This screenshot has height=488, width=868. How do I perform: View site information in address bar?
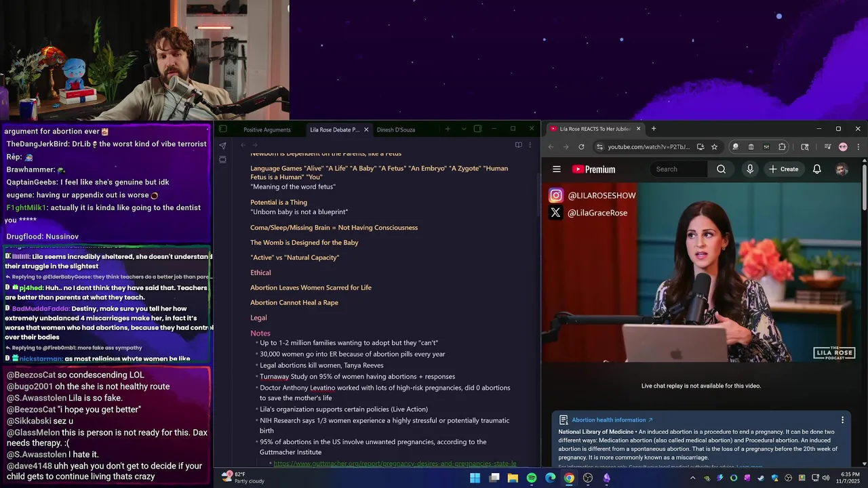click(599, 146)
